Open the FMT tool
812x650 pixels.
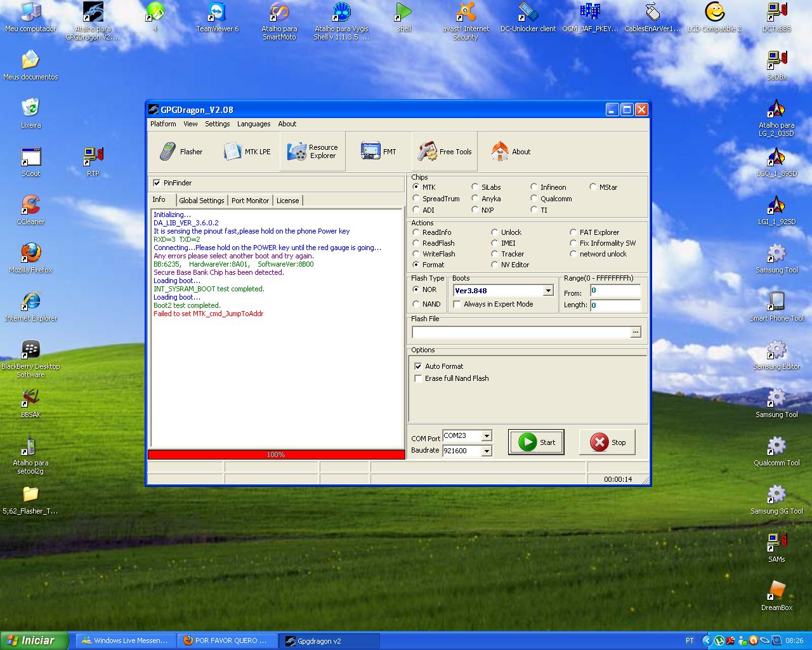click(x=379, y=152)
